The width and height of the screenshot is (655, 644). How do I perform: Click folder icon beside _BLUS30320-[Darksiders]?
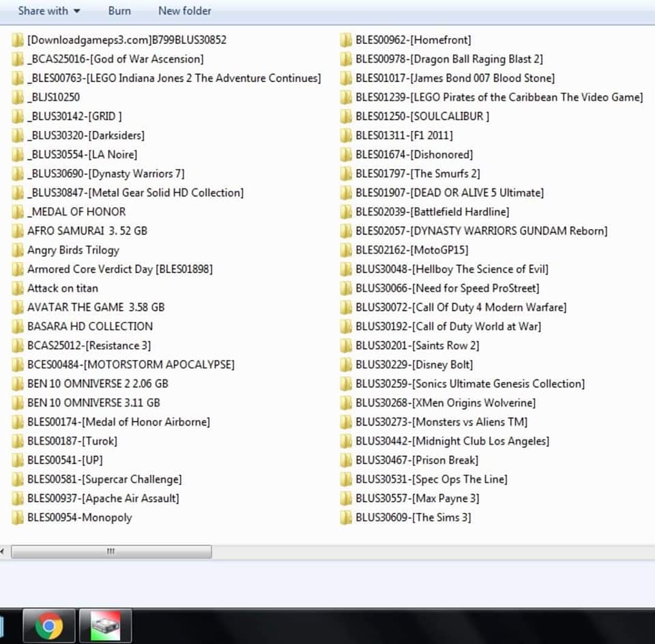coord(17,136)
